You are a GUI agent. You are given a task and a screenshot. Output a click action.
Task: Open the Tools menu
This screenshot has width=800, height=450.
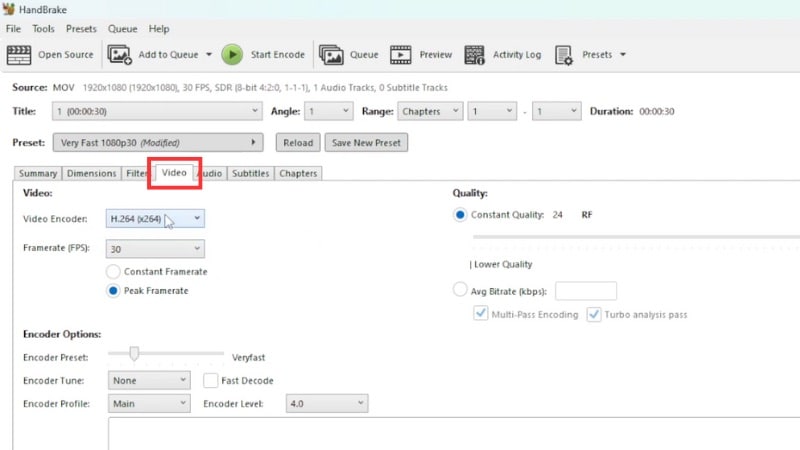tap(43, 29)
